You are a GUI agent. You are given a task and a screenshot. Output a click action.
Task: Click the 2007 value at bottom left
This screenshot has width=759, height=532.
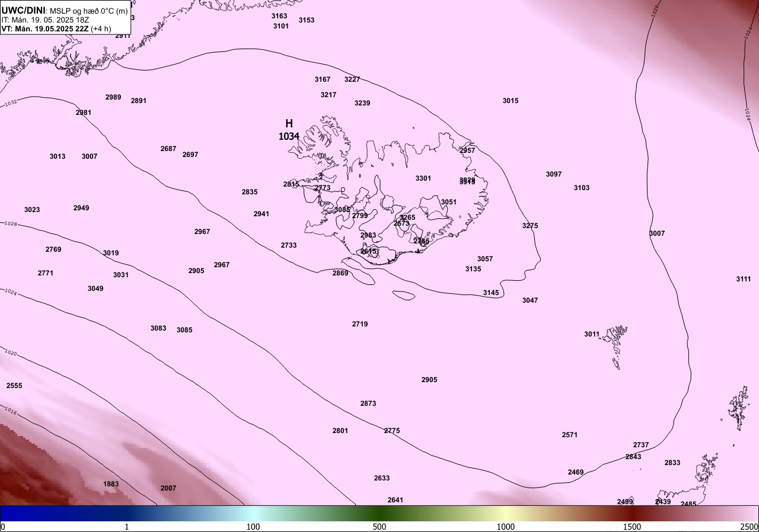(x=168, y=488)
